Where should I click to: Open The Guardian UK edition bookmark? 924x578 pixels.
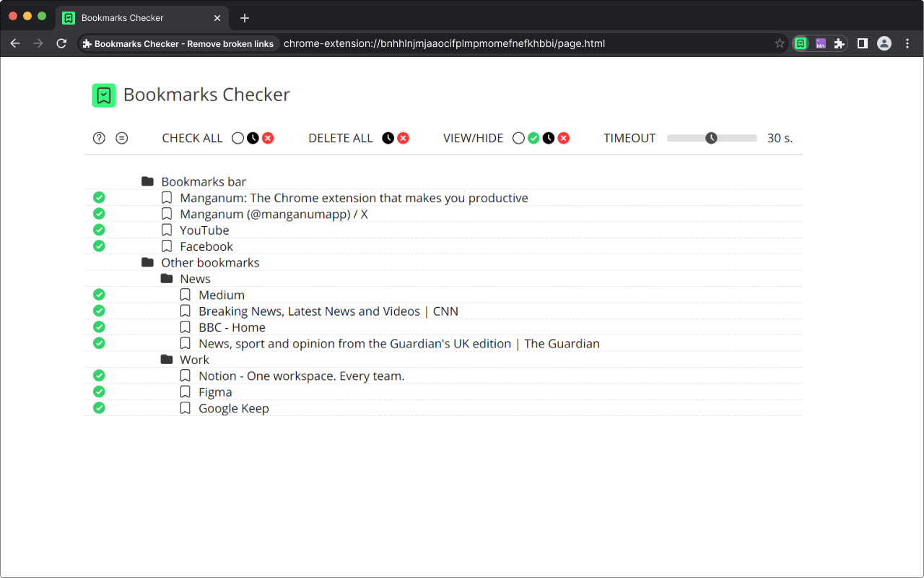click(399, 343)
